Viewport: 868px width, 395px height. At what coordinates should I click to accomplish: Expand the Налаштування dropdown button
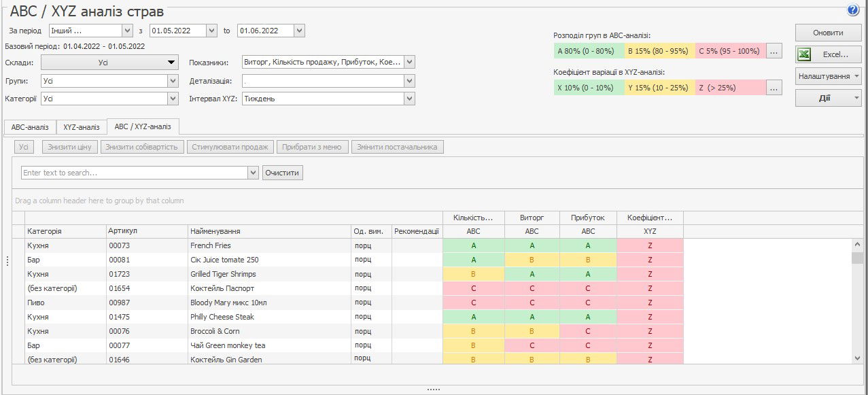pyautogui.click(x=828, y=76)
